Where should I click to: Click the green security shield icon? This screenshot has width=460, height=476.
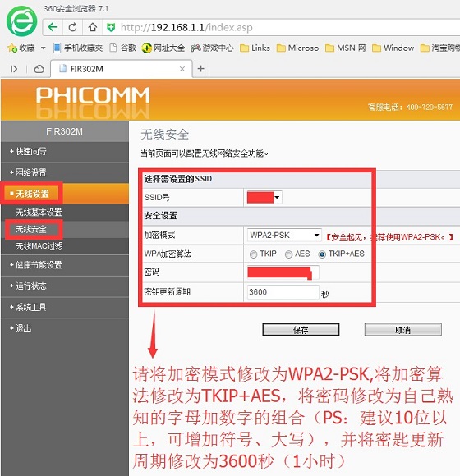[x=111, y=28]
